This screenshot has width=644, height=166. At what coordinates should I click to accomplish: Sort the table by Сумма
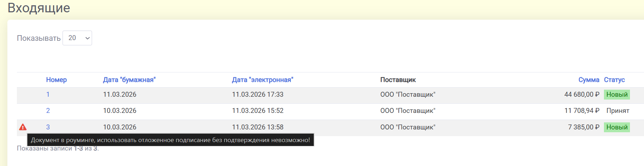coord(588,80)
